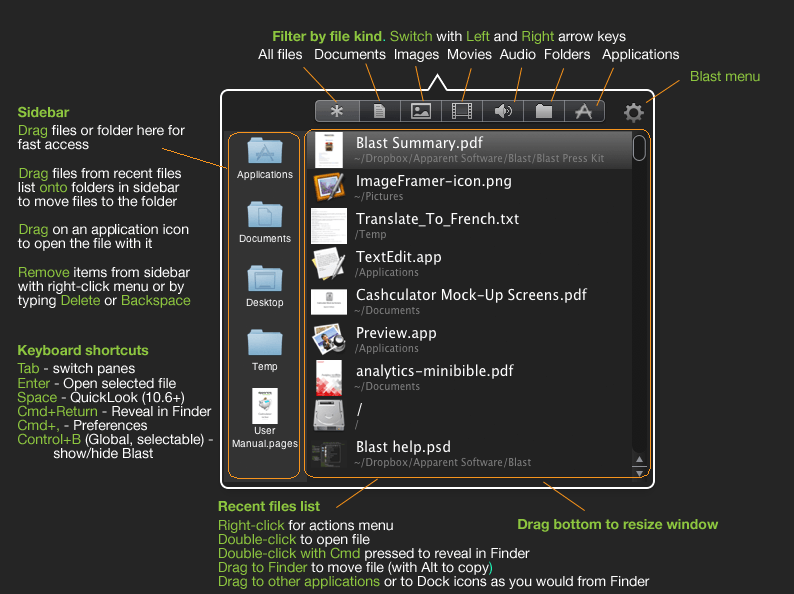Select Blast help.psd file name

point(403,447)
